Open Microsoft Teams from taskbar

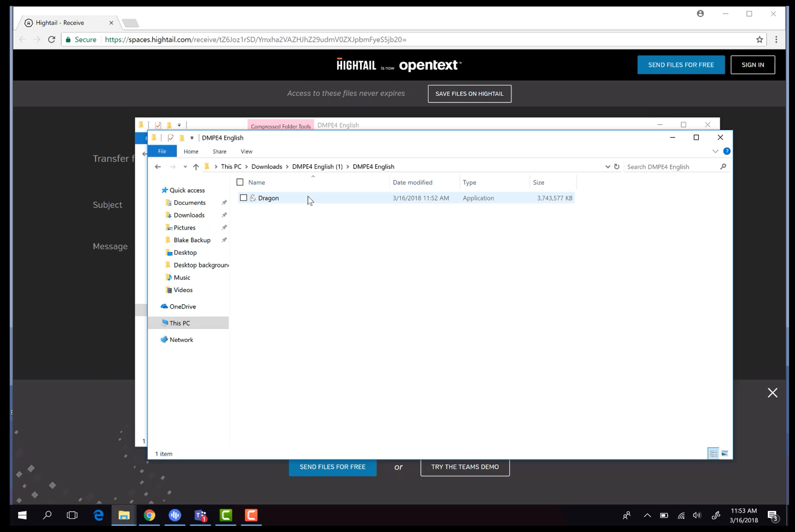[200, 515]
